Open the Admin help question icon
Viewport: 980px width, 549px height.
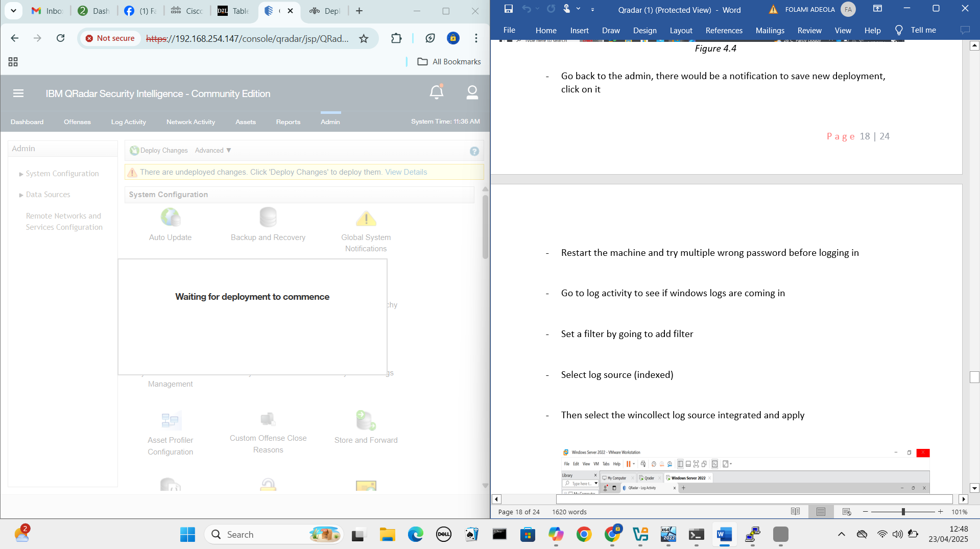[474, 151]
